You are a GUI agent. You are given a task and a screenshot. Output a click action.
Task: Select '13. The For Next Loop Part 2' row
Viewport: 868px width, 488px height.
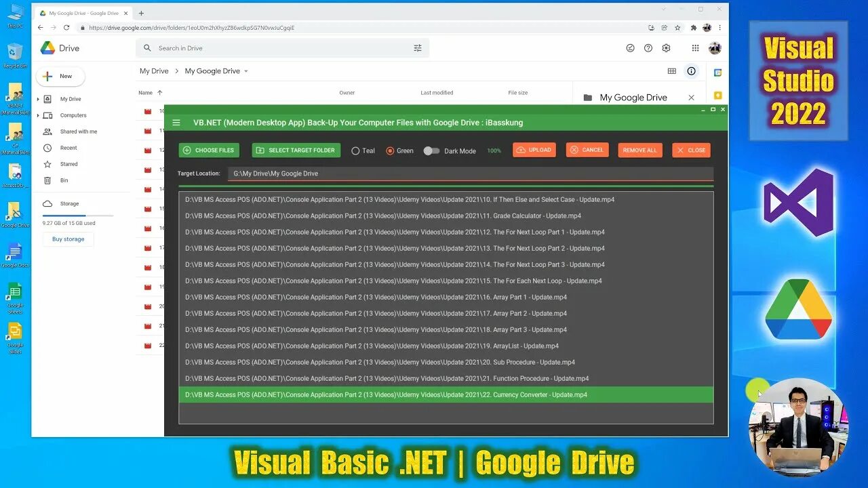tap(446, 249)
